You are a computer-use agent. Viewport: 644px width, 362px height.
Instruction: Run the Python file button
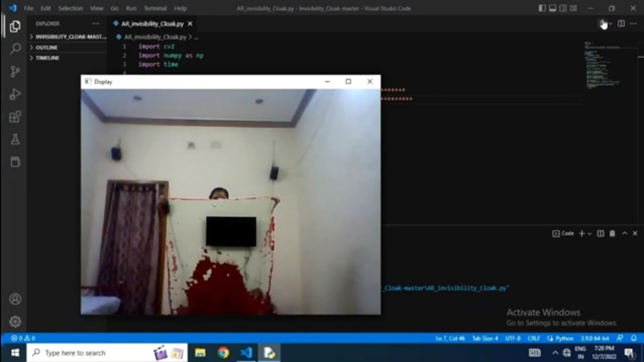[602, 24]
